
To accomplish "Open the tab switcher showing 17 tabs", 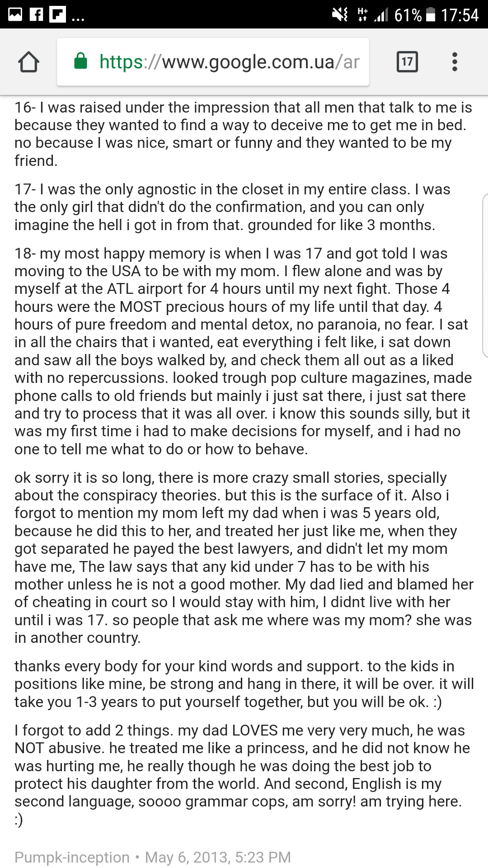I will (x=407, y=62).
